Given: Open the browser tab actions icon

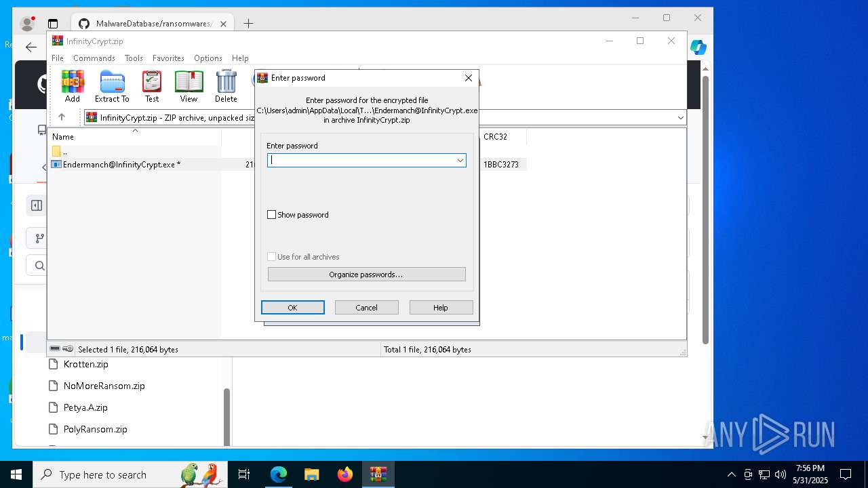Looking at the screenshot, I should (53, 24).
